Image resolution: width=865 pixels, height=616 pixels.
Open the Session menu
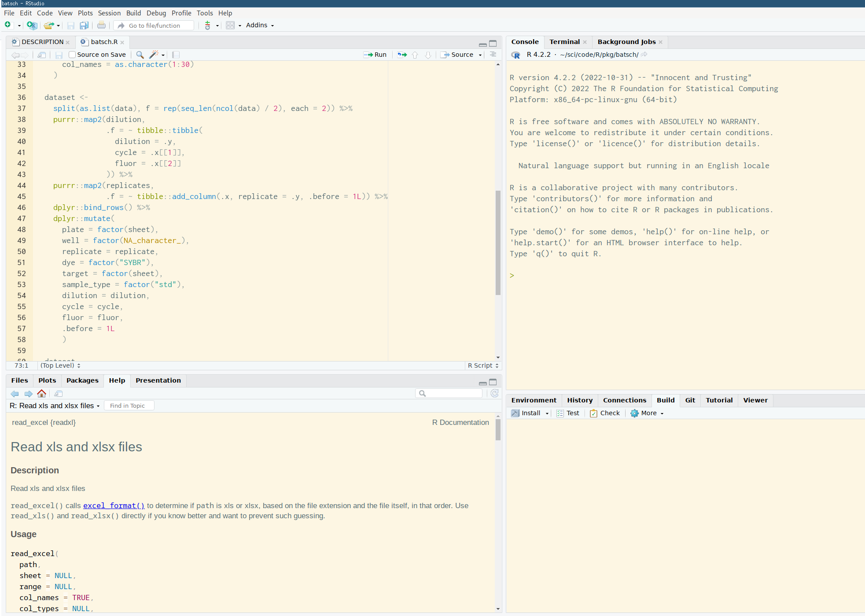109,13
